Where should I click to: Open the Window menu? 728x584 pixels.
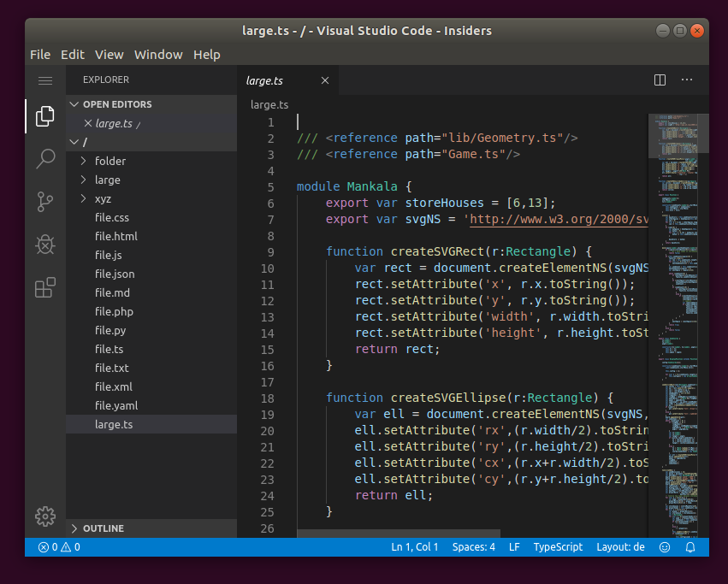click(158, 55)
